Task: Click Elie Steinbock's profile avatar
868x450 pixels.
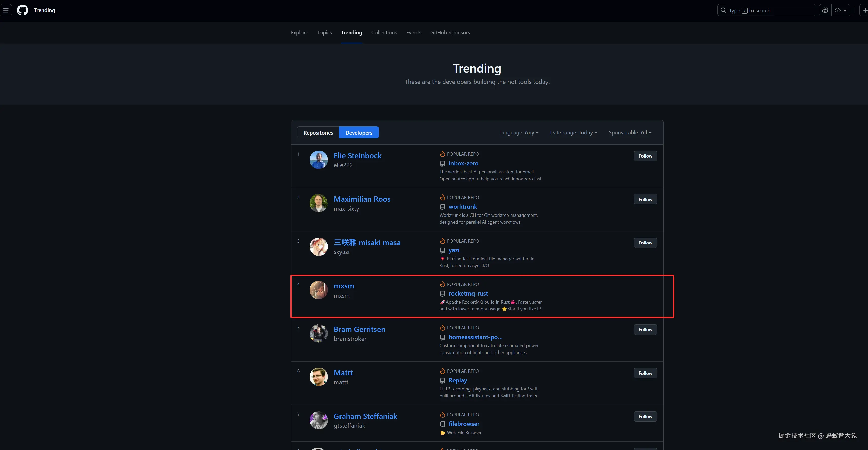Action: point(318,160)
